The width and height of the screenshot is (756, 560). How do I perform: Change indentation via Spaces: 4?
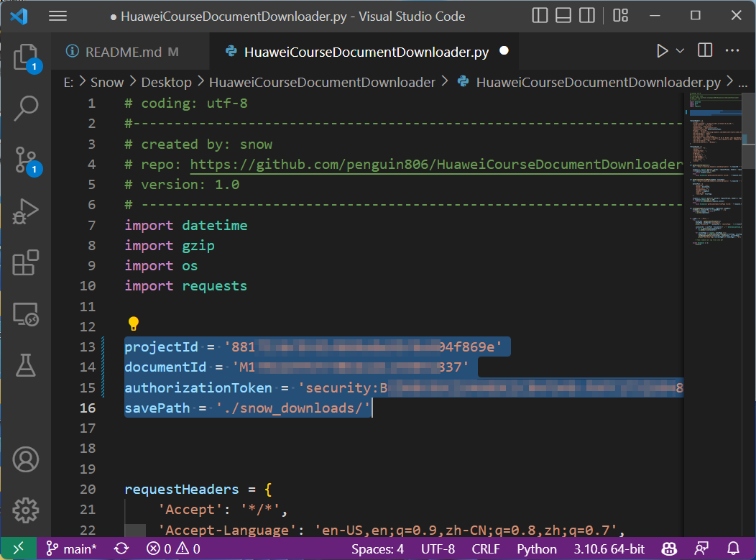click(377, 549)
